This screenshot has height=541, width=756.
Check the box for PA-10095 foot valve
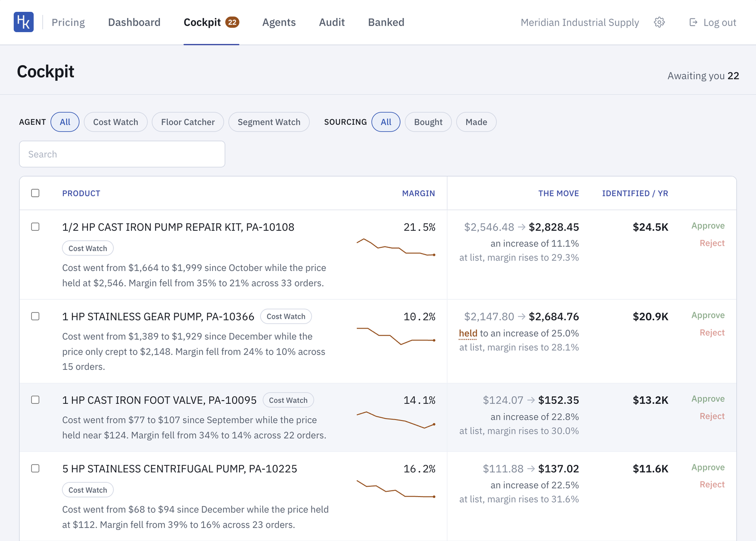coord(35,400)
